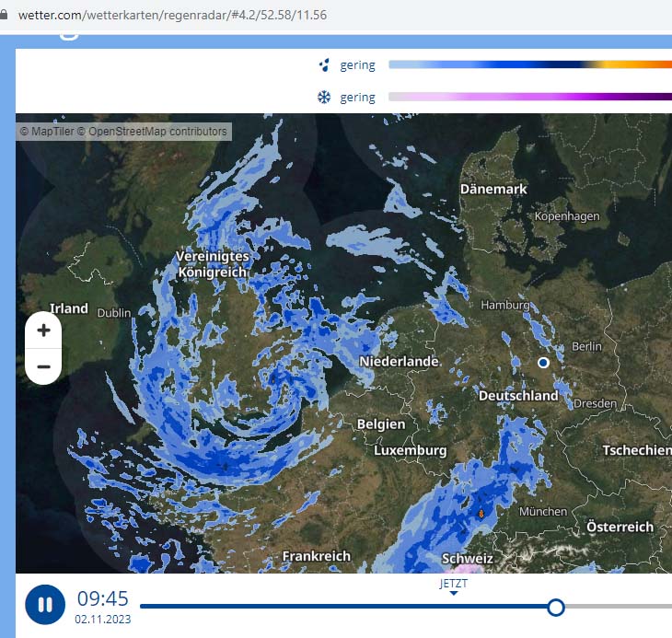Image resolution: width=672 pixels, height=638 pixels.
Task: Zoom in with the plus button
Action: point(43,330)
